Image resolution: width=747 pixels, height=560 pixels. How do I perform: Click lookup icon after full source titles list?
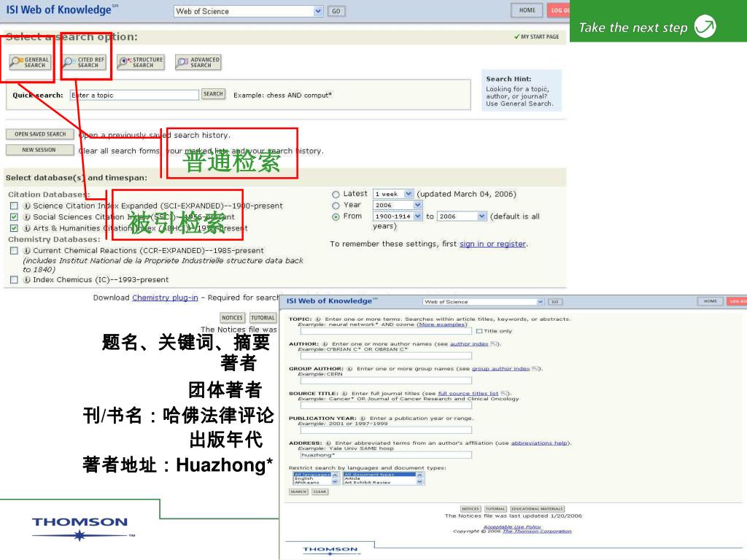pos(504,393)
